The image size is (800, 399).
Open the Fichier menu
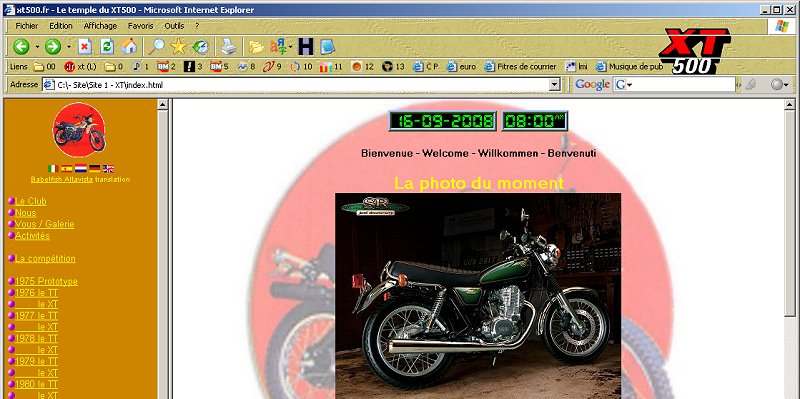click(27, 26)
